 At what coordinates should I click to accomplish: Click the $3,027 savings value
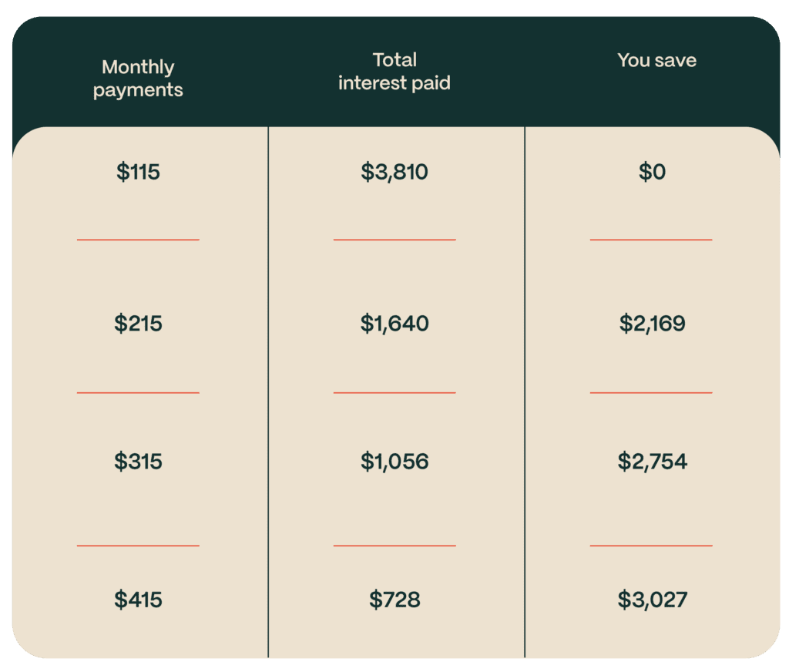[652, 600]
